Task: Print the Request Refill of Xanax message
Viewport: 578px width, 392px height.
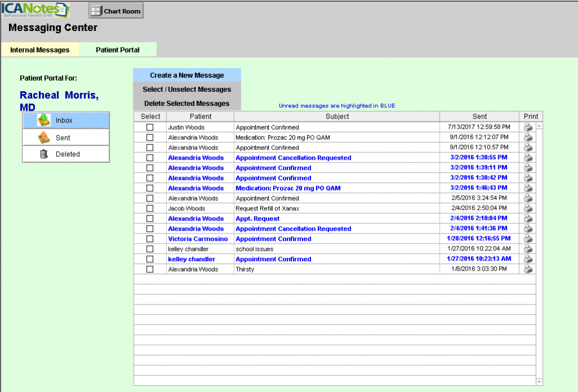Action: coord(528,209)
